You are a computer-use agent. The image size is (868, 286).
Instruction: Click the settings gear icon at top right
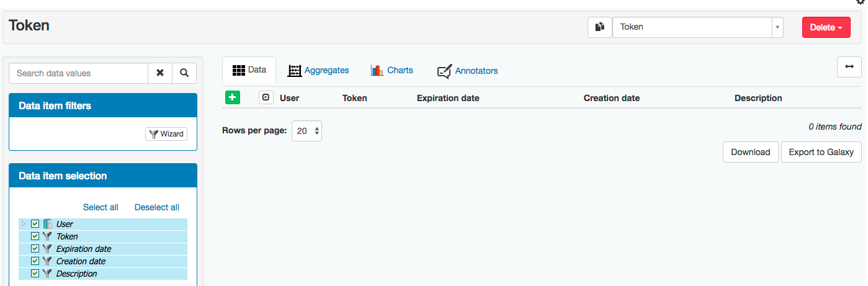pyautogui.click(x=861, y=2)
